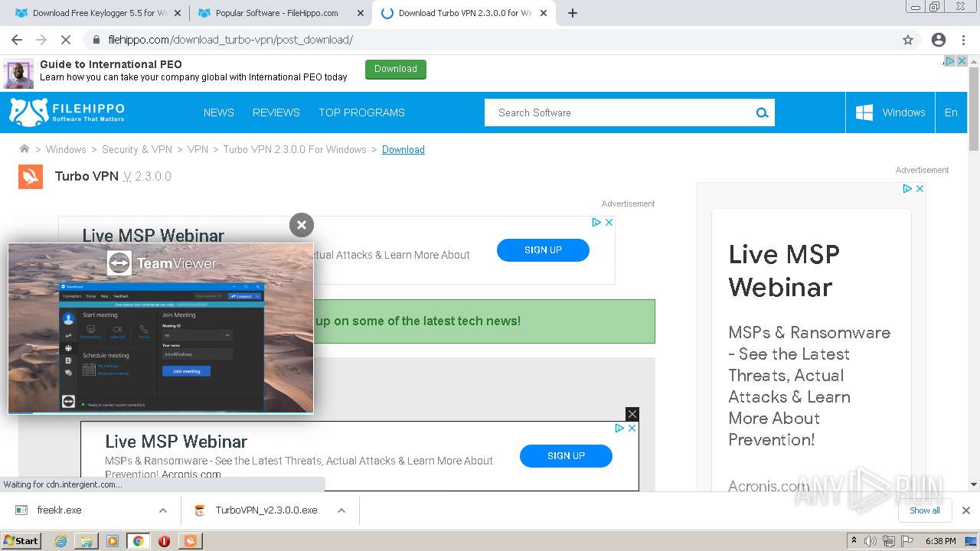Close the Download Turbo VPN tab

coord(544,13)
